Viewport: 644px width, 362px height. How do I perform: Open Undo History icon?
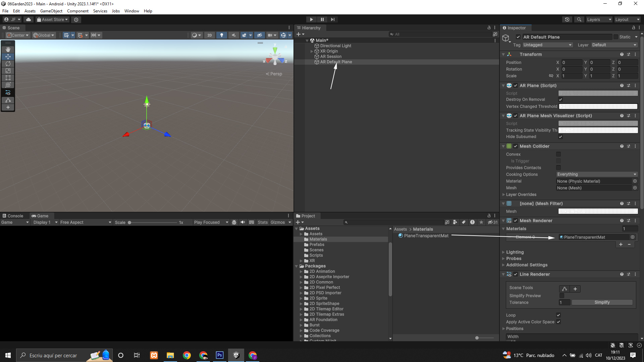coord(567,19)
